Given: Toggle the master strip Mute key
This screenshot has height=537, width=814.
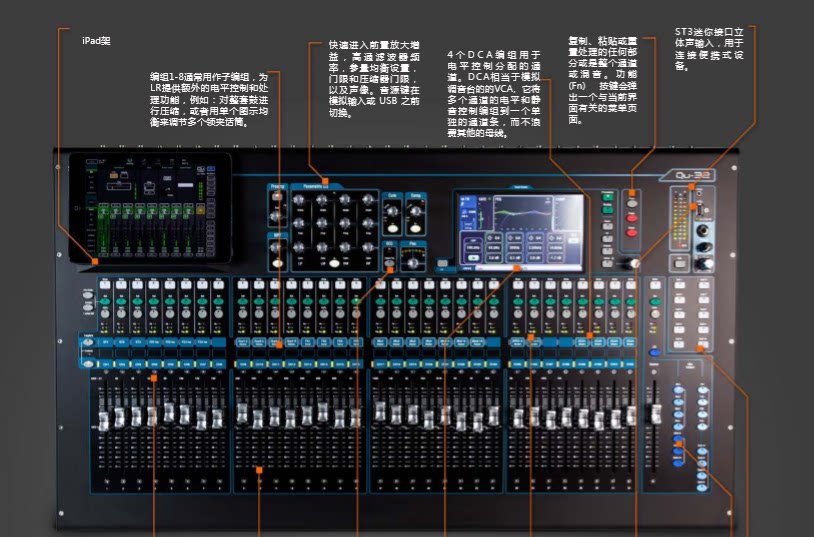Looking at the screenshot, I should (655, 285).
